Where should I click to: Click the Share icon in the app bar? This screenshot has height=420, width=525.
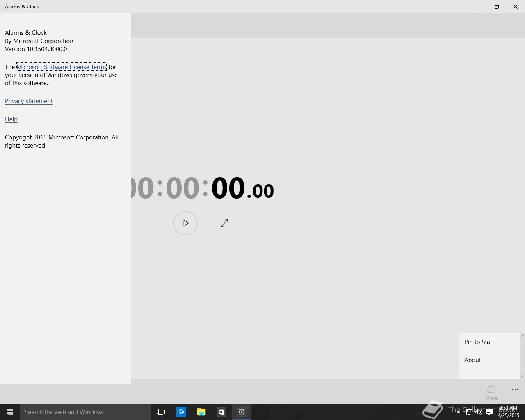[x=491, y=392]
